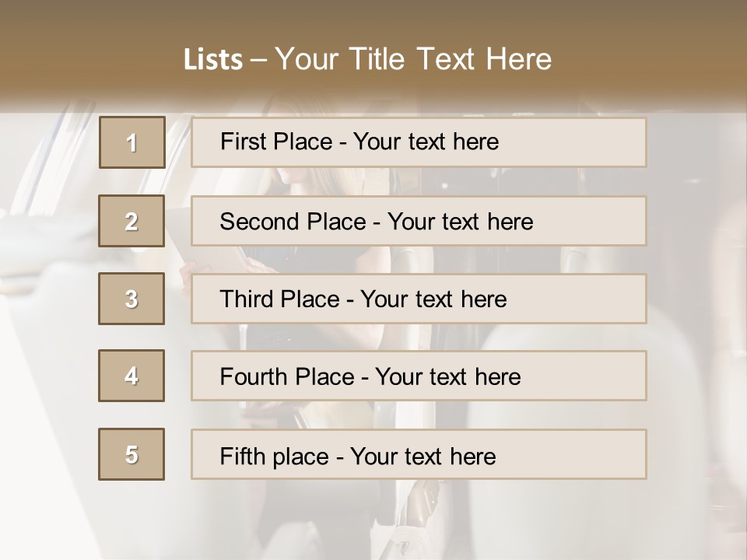Screen dimensions: 747x560
Task: Click the slide title text
Action: pyautogui.click(x=367, y=59)
